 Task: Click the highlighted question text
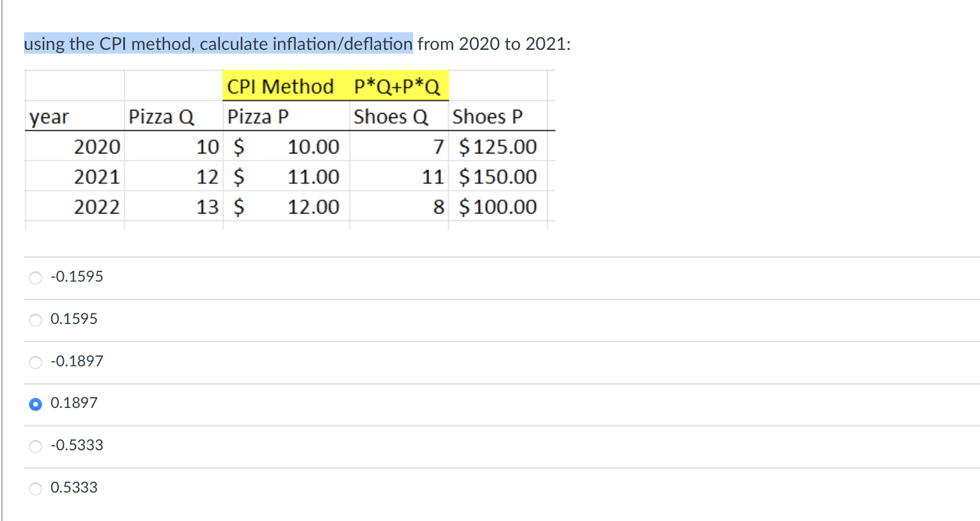(x=218, y=44)
